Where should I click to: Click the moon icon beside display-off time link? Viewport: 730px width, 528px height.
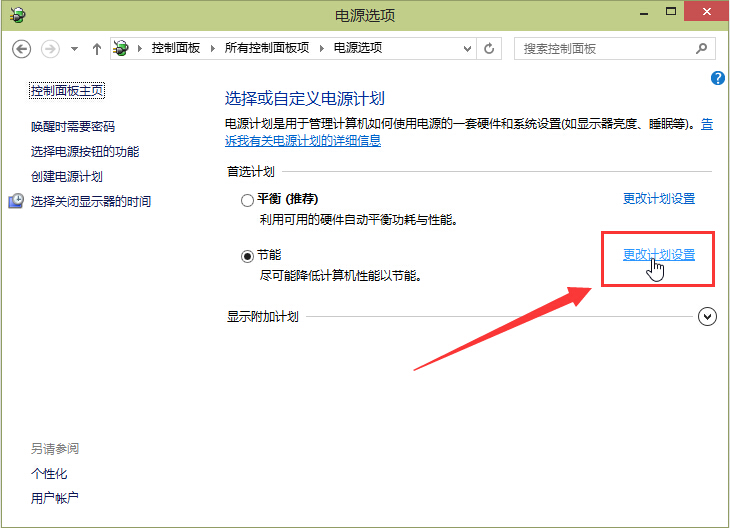pos(16,201)
